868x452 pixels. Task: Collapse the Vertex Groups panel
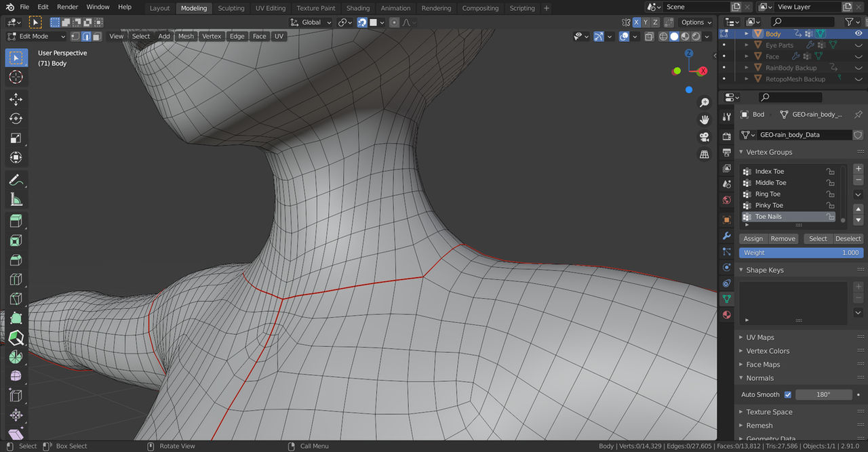769,152
